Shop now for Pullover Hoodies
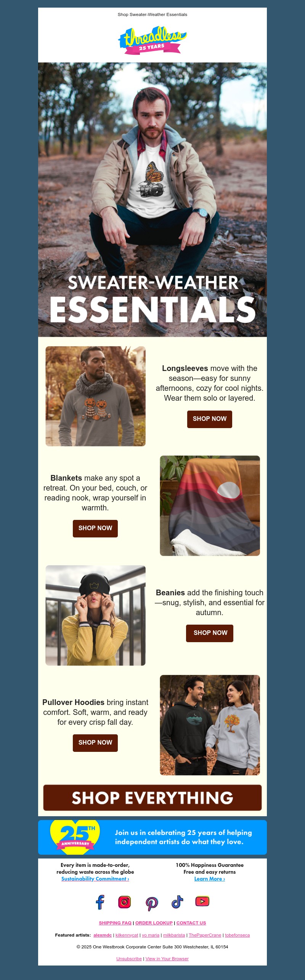This screenshot has width=305, height=980. 95,743
